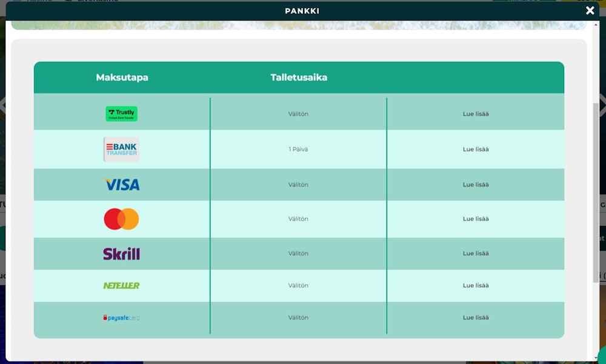Screen dimensions: 606x364
Task: Click the PANKKI dialog title
Action: 302,11
